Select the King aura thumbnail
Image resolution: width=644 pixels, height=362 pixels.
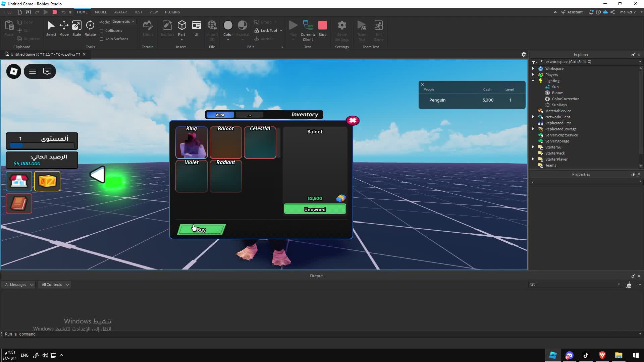coord(192,143)
